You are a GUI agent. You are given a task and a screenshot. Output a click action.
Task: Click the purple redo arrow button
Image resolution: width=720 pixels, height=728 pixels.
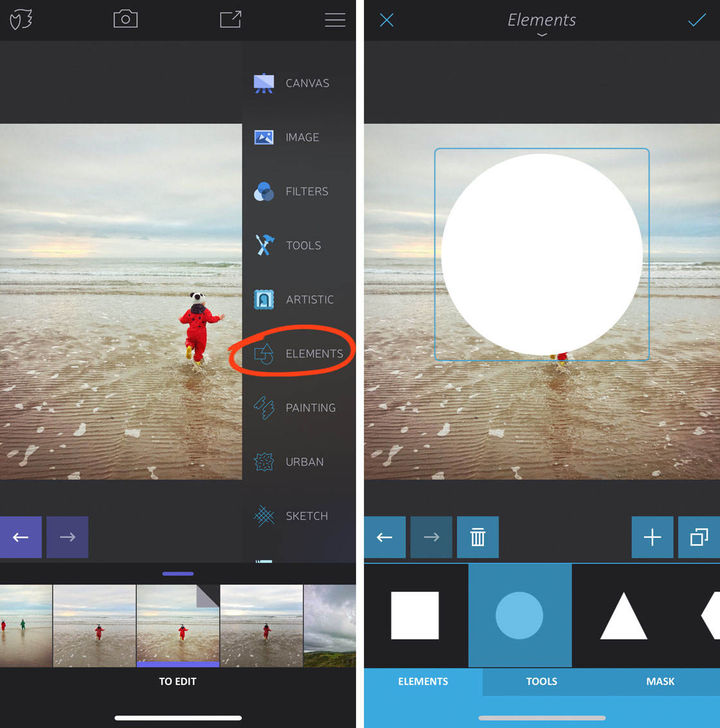[x=67, y=537]
